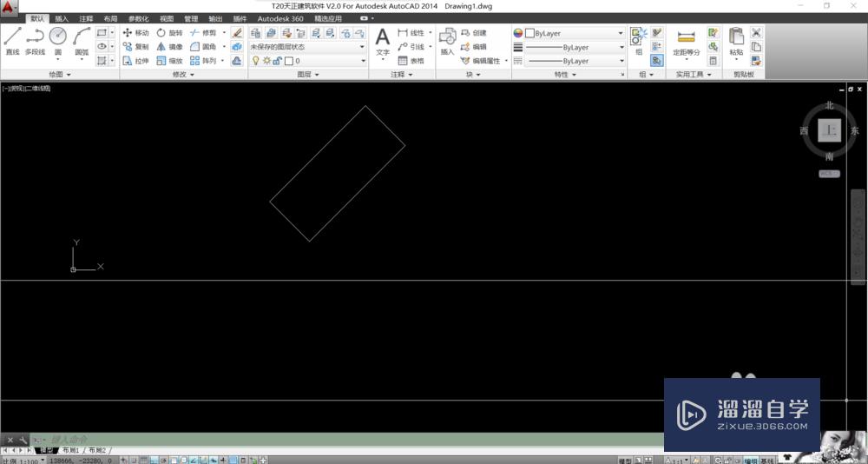This screenshot has width=868, height=464.
Task: Click the Array (阵列) tool
Action: click(x=203, y=61)
